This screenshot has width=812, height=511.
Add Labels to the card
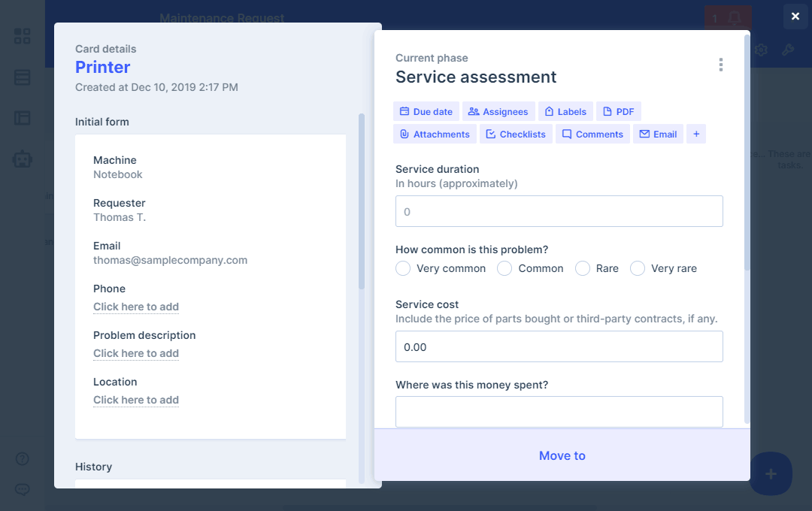[565, 111]
